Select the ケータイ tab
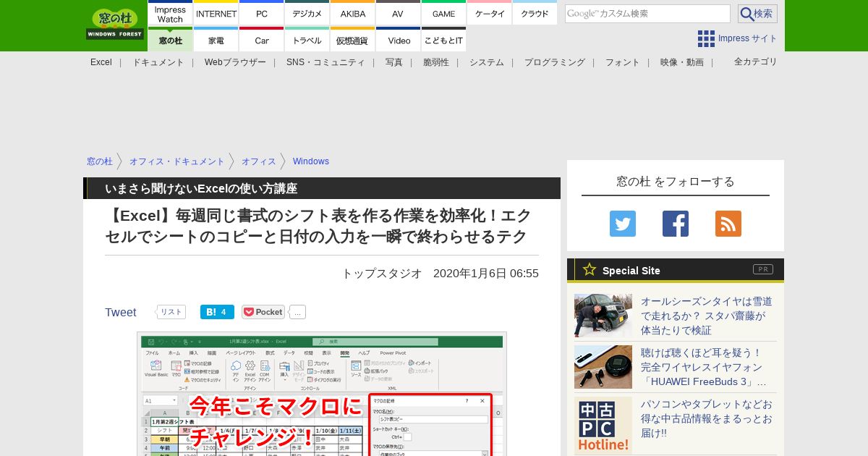The height and width of the screenshot is (456, 868). [490, 13]
